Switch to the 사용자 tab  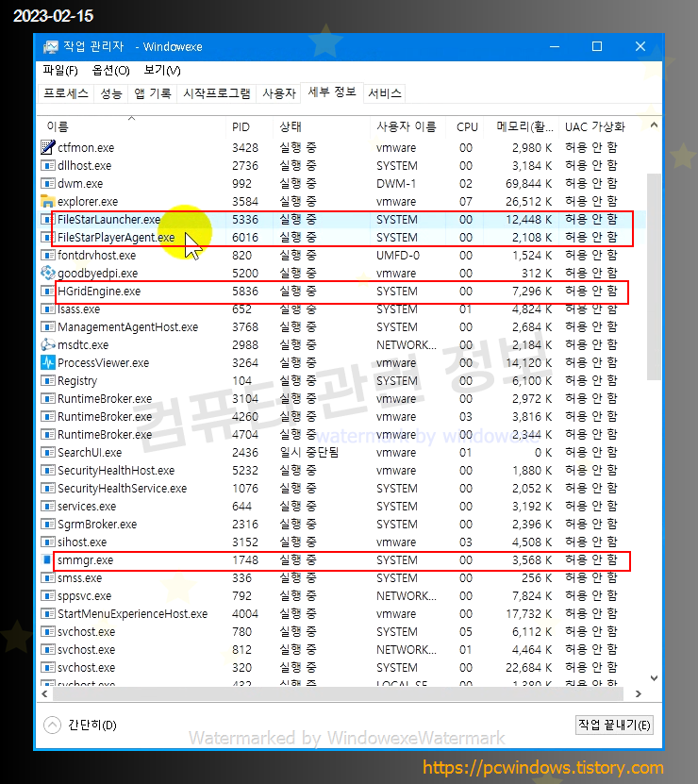tap(279, 93)
